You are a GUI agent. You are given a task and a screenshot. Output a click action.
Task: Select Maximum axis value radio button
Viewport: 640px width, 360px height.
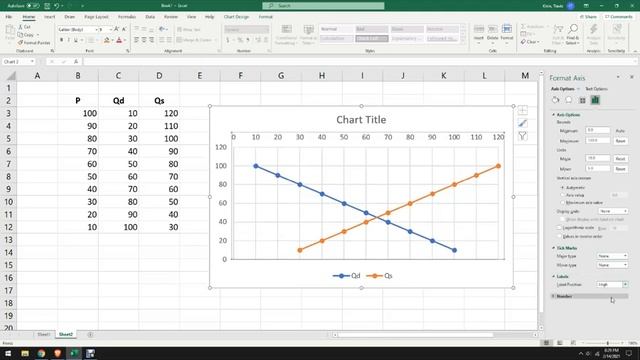(562, 202)
